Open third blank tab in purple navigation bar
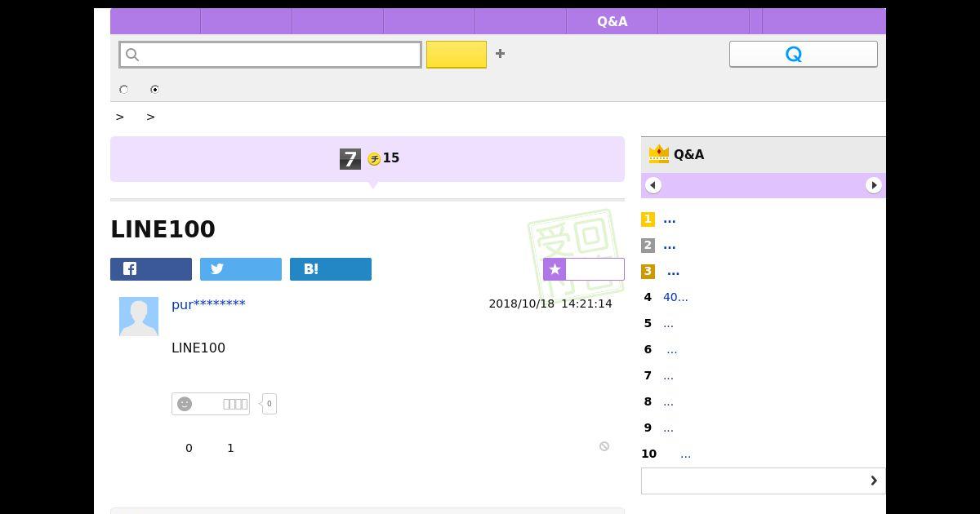The image size is (980, 514). pos(338,21)
